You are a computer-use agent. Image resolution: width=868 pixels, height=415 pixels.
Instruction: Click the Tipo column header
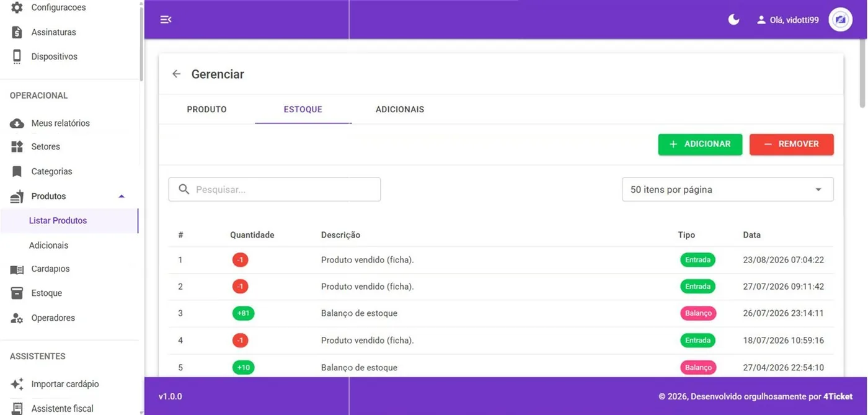686,235
